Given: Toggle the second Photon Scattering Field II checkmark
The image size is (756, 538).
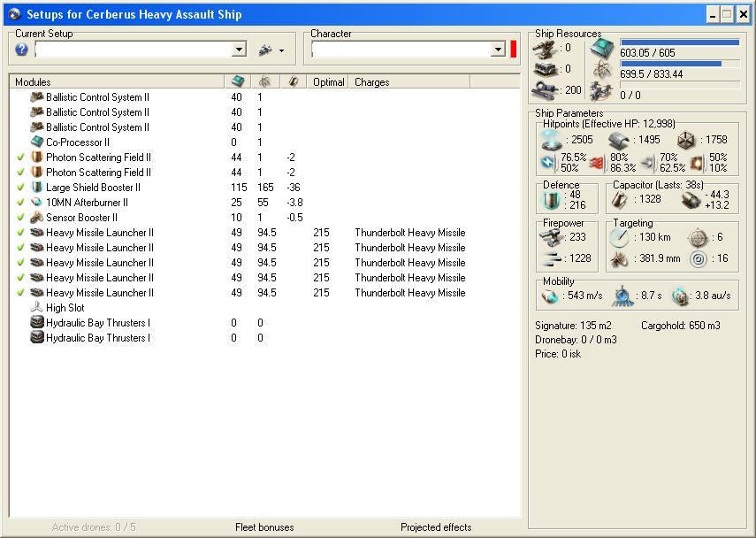Looking at the screenshot, I should (20, 173).
